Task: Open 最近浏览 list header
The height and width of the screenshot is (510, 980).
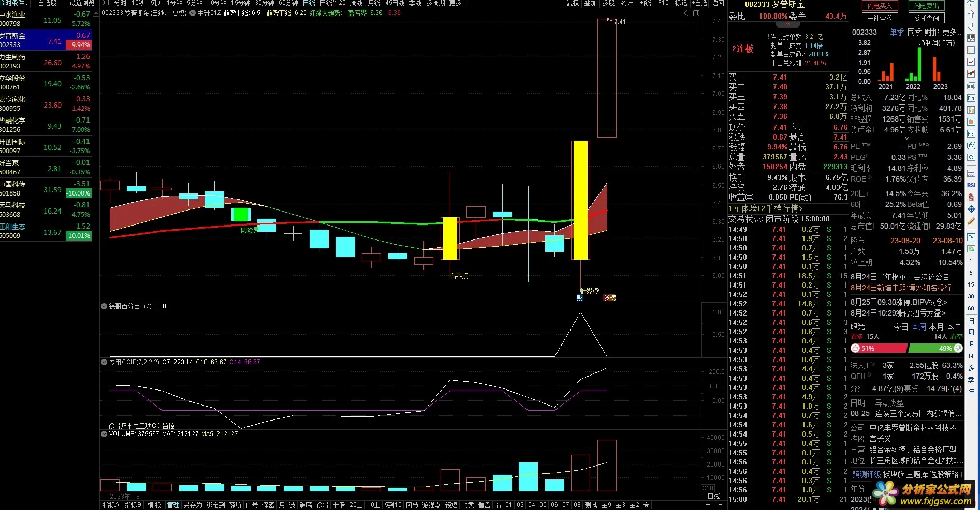Action: click(x=81, y=3)
